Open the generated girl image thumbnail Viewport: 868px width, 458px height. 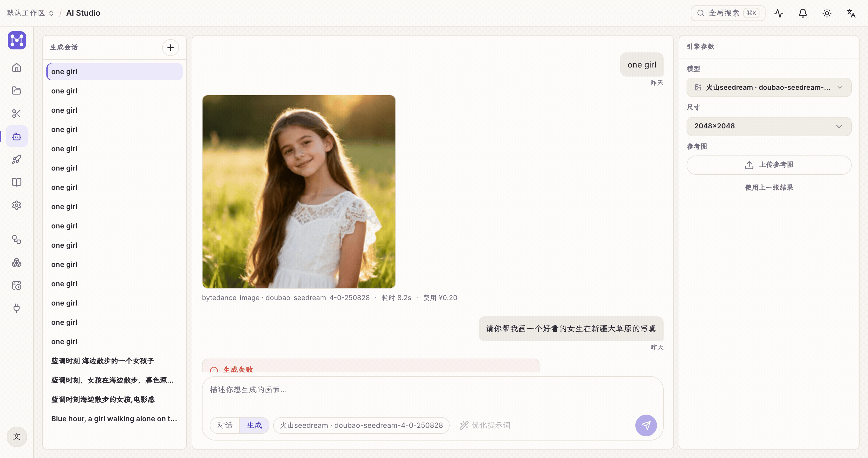pos(299,192)
